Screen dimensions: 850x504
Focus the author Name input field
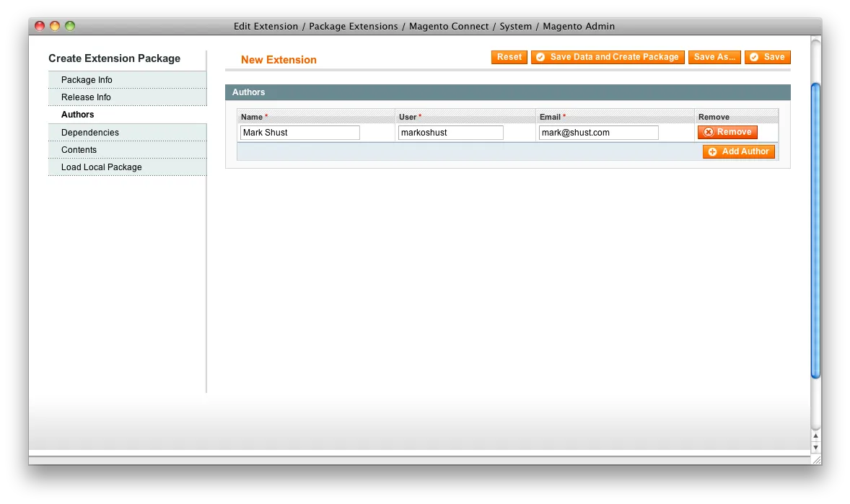point(299,133)
